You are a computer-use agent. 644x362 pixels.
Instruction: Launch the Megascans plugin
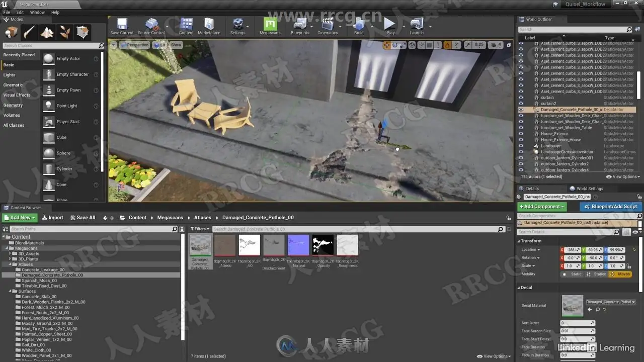[270, 26]
